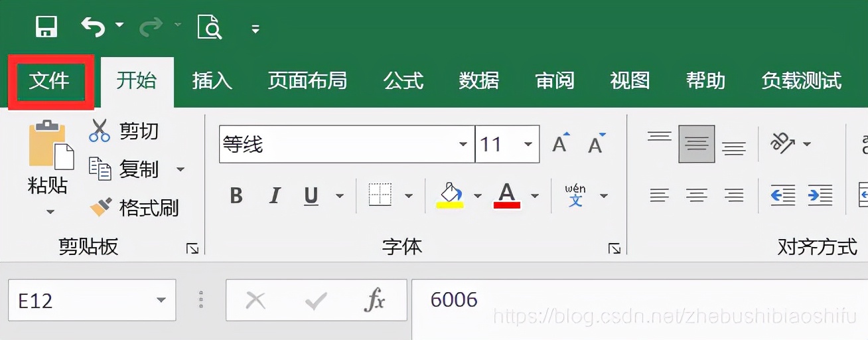Click the formula bar showing 6006

[640, 300]
